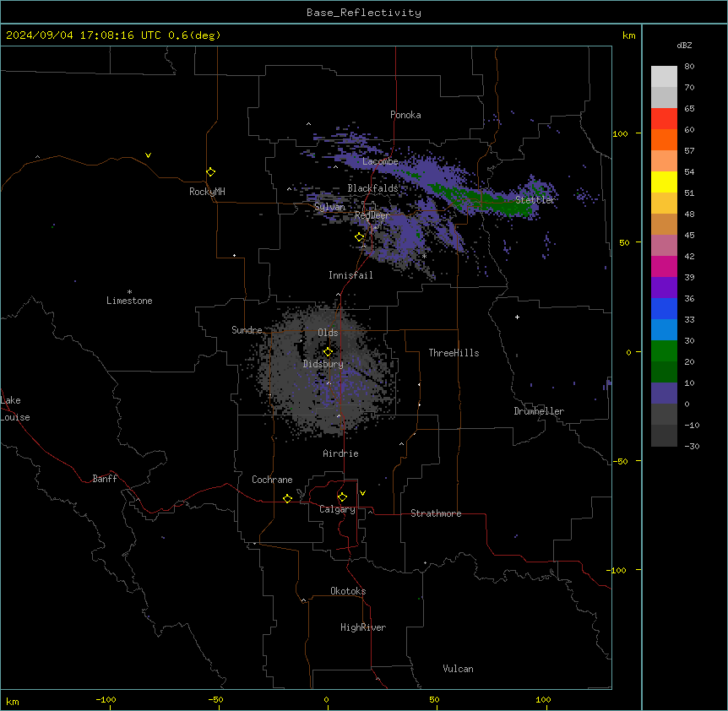Click the -100 tick on bottom axis
The width and height of the screenshot is (728, 711).
[x=106, y=699]
